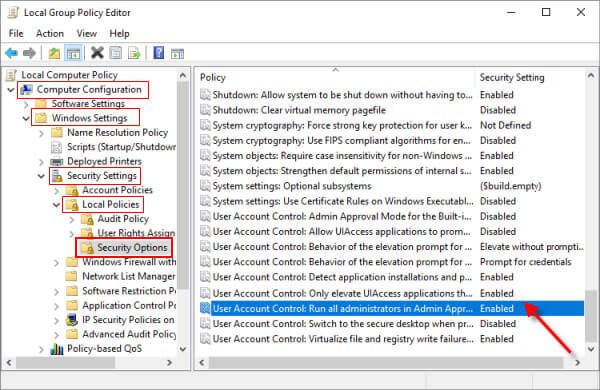
Task: Maximize the Local Group Policy Editor window
Action: tap(546, 12)
